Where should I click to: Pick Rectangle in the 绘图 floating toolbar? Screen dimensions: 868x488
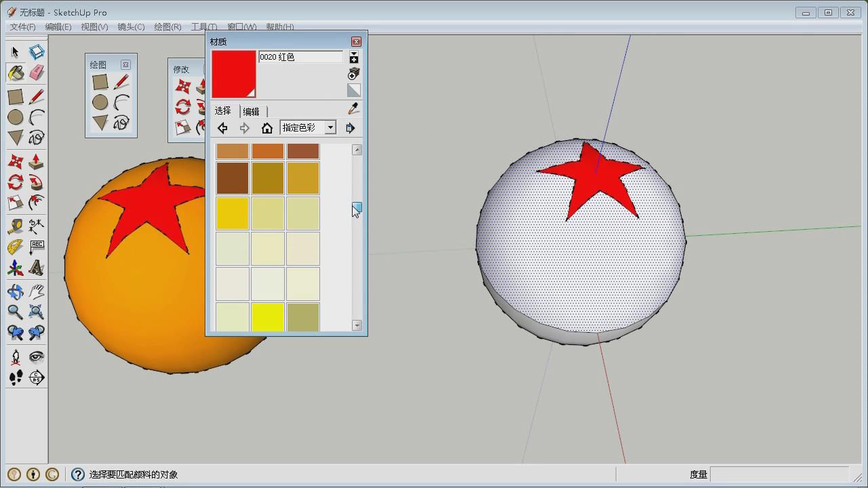[x=100, y=82]
